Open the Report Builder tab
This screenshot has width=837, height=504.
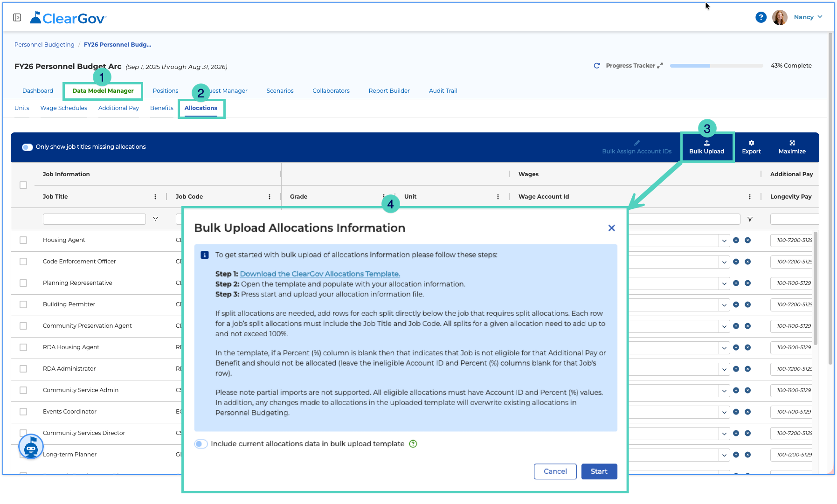(389, 91)
